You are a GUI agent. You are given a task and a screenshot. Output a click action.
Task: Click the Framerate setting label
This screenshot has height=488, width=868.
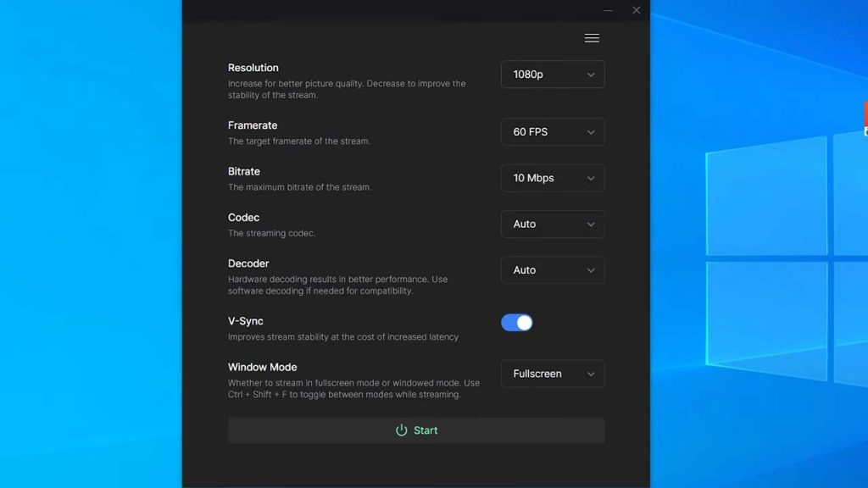coord(253,125)
